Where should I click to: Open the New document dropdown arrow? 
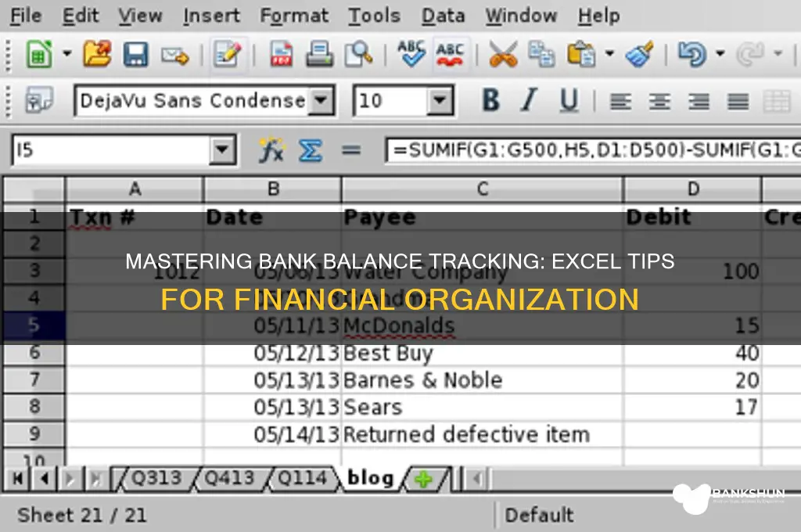tap(67, 53)
